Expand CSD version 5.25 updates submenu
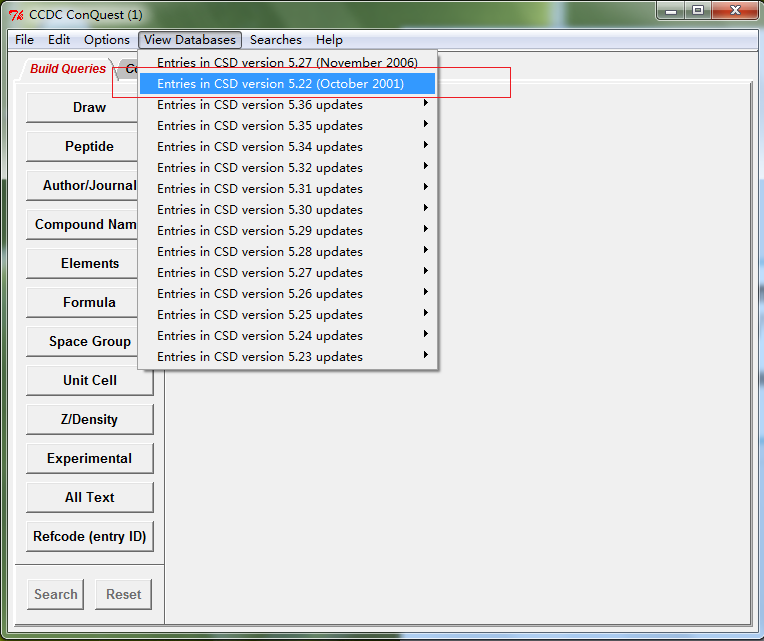The image size is (764, 641). coord(287,314)
